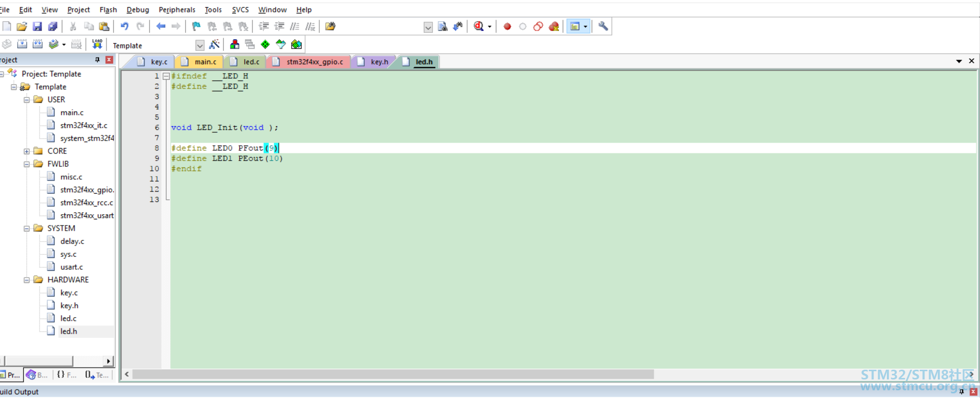Collapse the Project: Template root node
Viewport: 980px width, 398px height.
[2, 74]
